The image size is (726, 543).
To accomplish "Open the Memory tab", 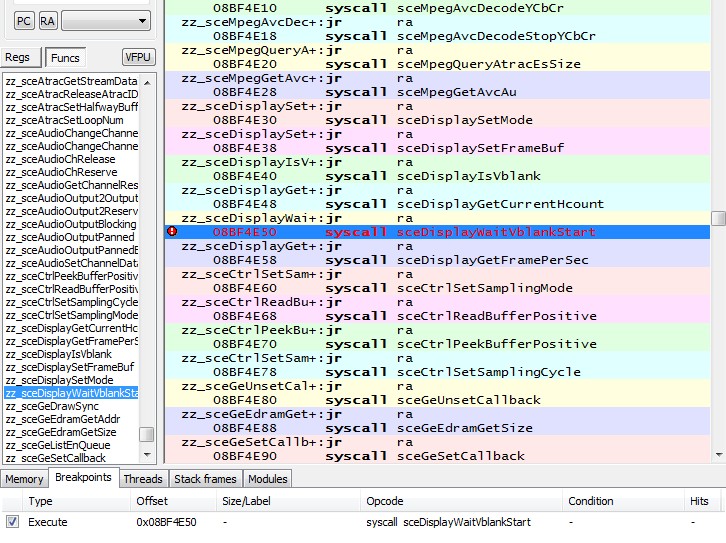I will pyautogui.click(x=24, y=479).
